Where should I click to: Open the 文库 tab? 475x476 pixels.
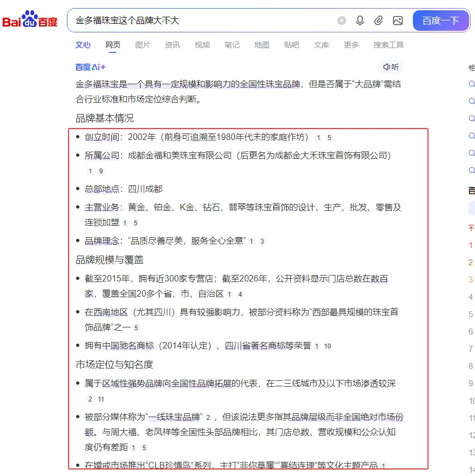point(321,45)
